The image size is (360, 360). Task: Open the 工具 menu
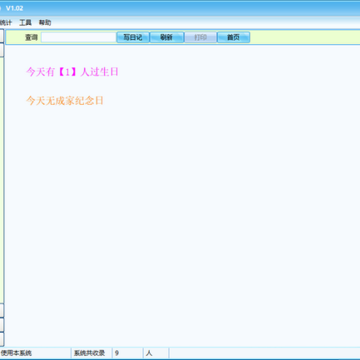pyautogui.click(x=25, y=23)
